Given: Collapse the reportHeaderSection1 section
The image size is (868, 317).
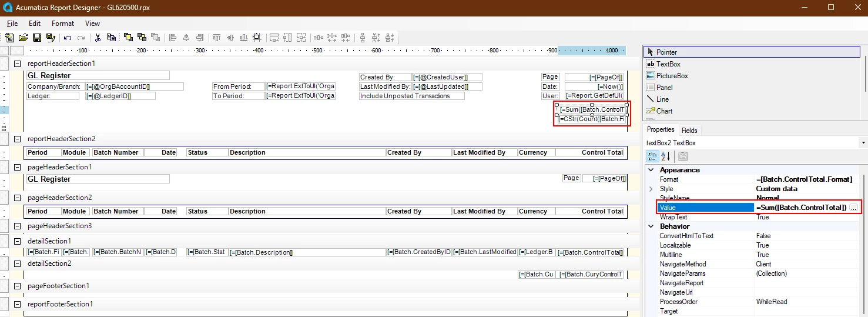Looking at the screenshot, I should coord(17,64).
